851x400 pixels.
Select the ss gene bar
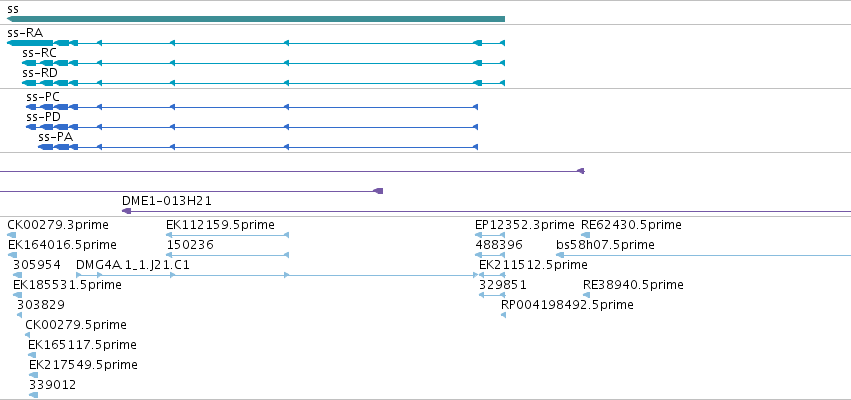256,19
